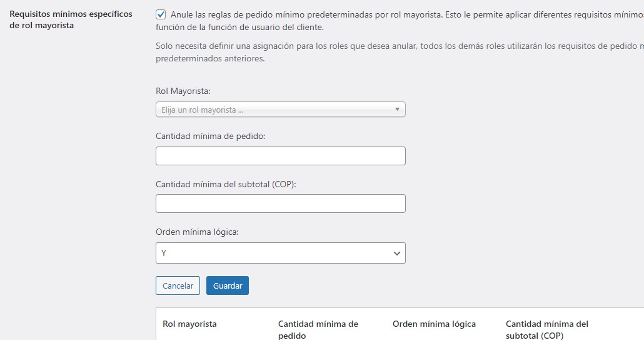Click the chevron icon in Orden mínima lógica

coord(396,253)
